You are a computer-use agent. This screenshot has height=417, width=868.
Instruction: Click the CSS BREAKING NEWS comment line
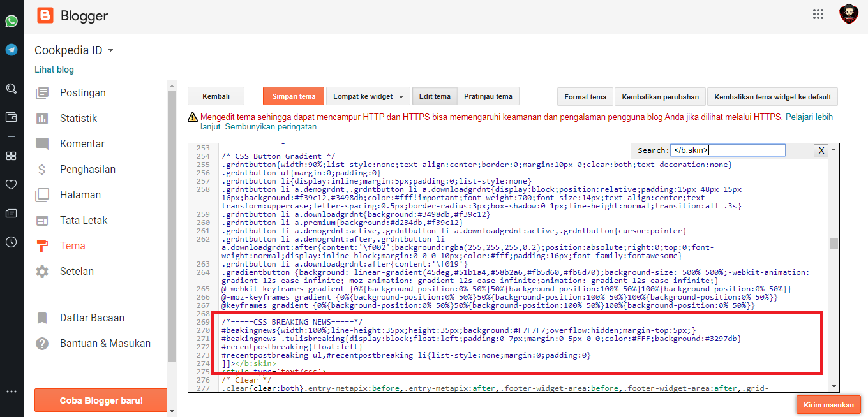coord(292,322)
